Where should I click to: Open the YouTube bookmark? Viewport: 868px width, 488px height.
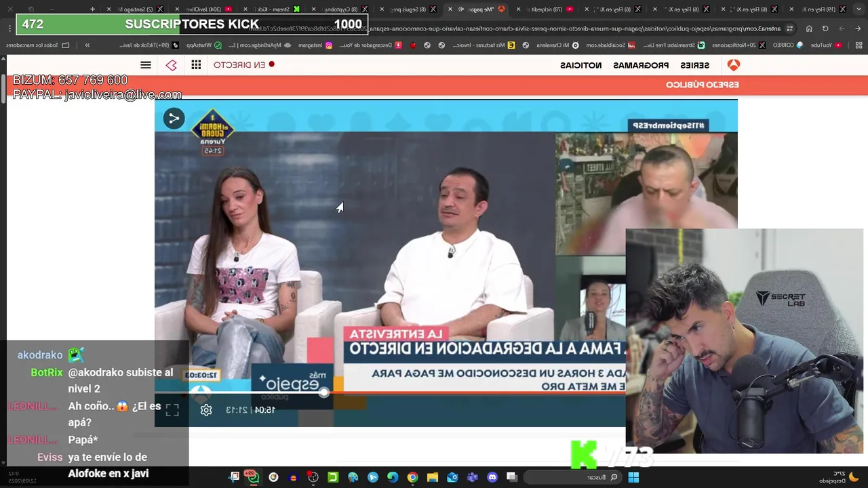click(826, 45)
